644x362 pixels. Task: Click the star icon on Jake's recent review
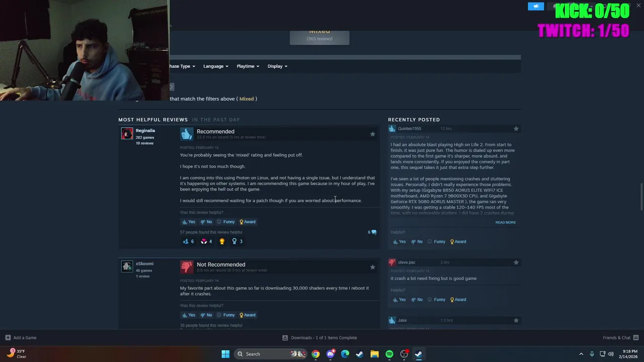pos(516,320)
